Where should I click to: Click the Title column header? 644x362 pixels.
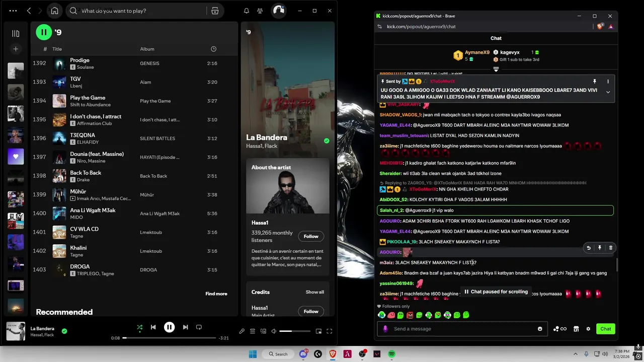[57, 49]
